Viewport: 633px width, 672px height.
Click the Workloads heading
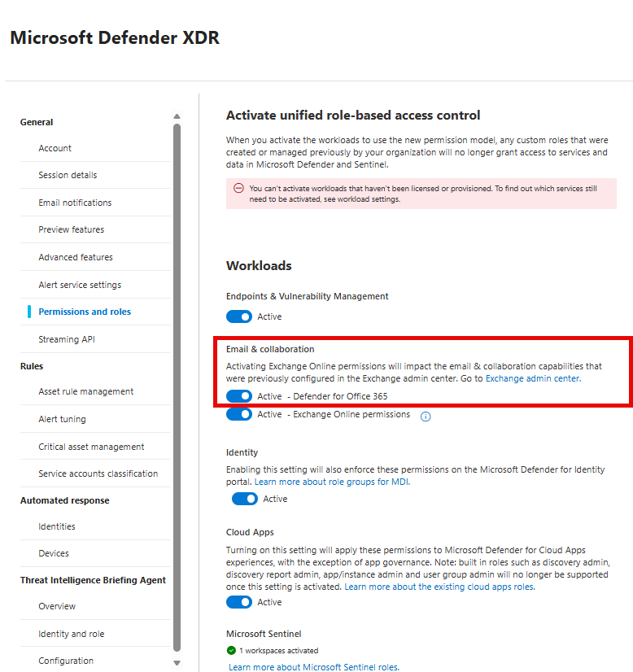259,266
